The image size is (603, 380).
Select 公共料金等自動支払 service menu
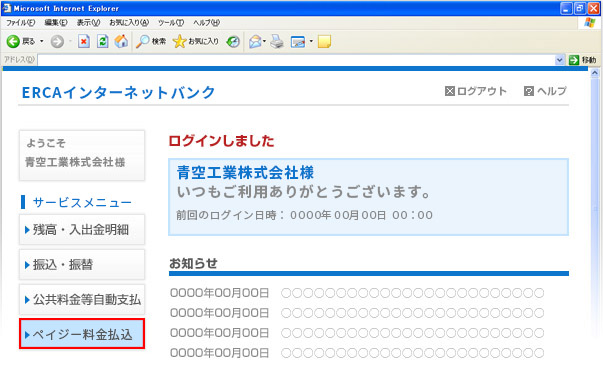pyautogui.click(x=82, y=300)
